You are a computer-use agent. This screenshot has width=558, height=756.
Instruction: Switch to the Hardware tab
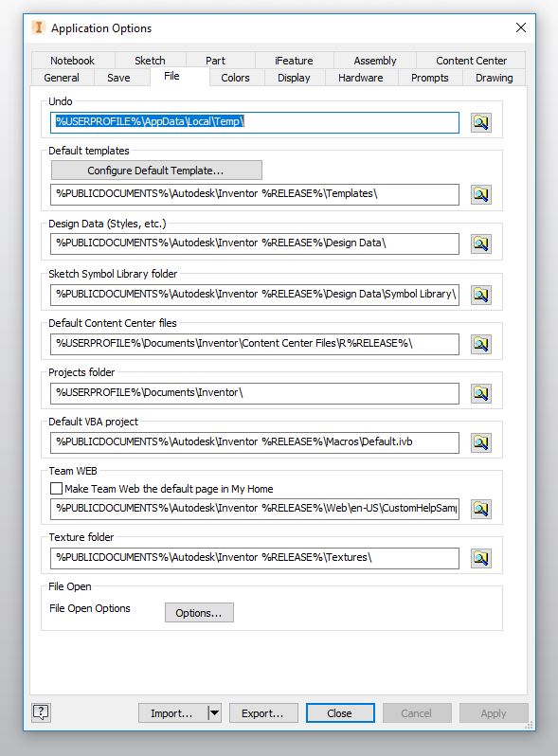360,78
